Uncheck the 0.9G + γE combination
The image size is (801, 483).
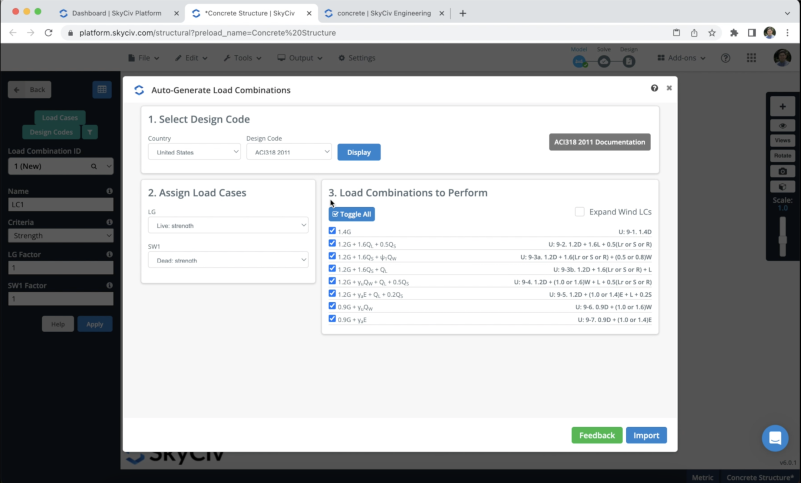coord(332,318)
